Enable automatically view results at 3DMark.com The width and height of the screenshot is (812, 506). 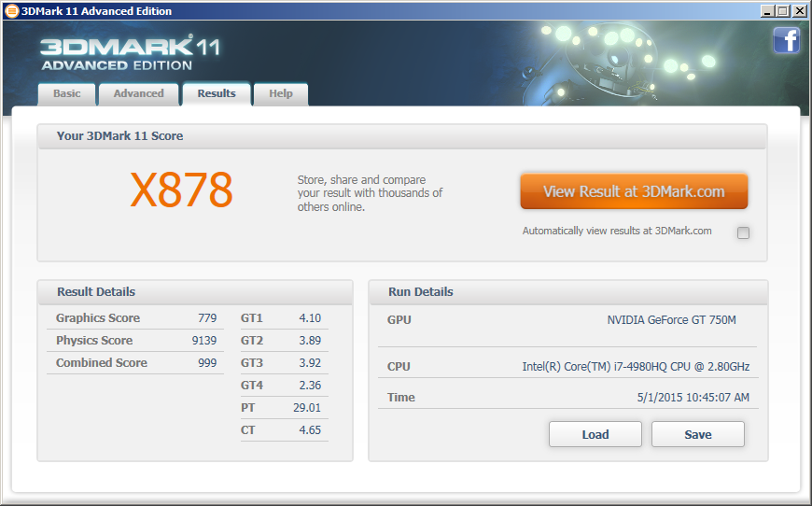[743, 232]
